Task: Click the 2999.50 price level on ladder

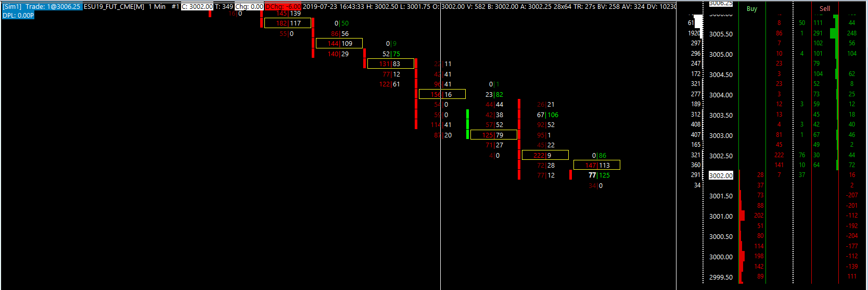Action: [x=721, y=277]
